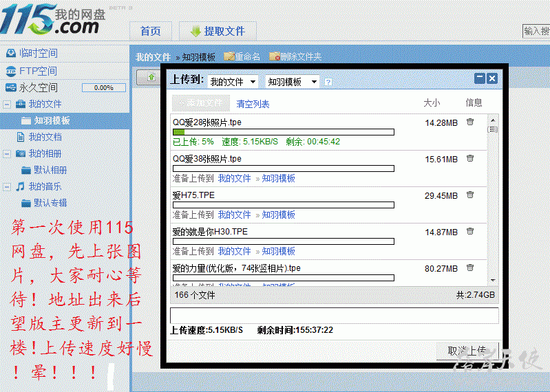This screenshot has width=550, height=392.
Task: Click the 默认专辑 folder icon
Action: [26, 203]
